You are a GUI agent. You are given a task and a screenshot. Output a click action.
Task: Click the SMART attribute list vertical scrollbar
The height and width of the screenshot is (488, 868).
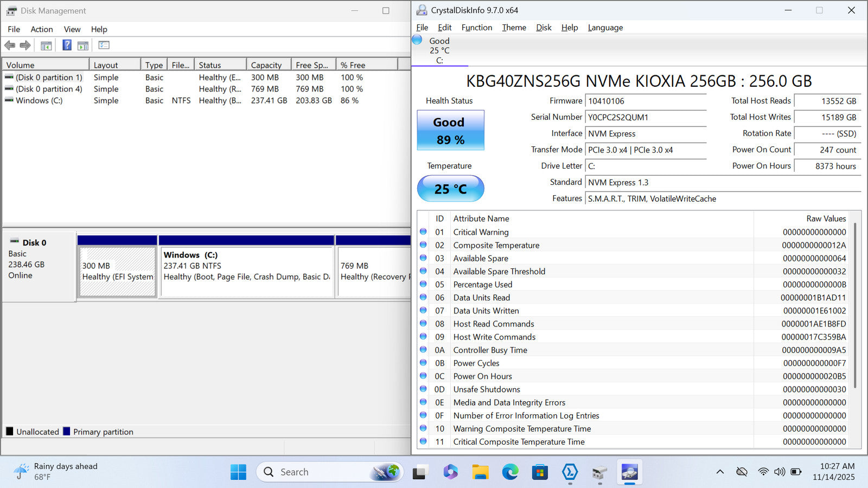pyautogui.click(x=856, y=304)
